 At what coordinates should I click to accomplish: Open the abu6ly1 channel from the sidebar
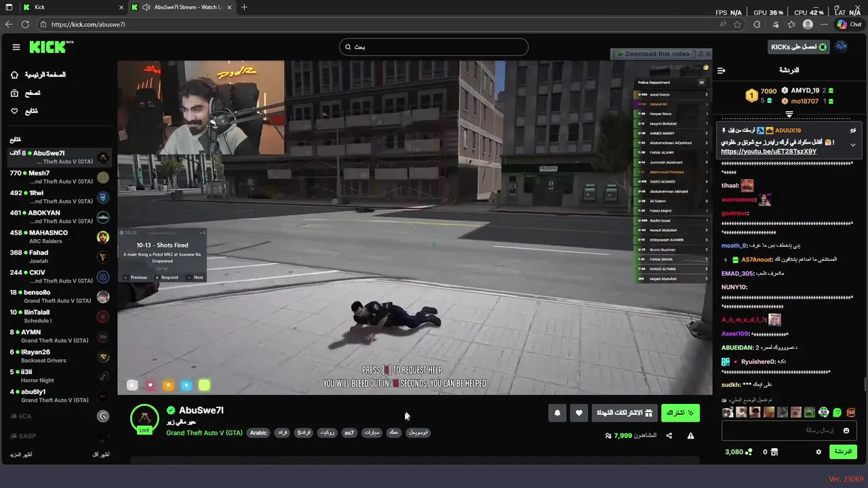(x=59, y=396)
